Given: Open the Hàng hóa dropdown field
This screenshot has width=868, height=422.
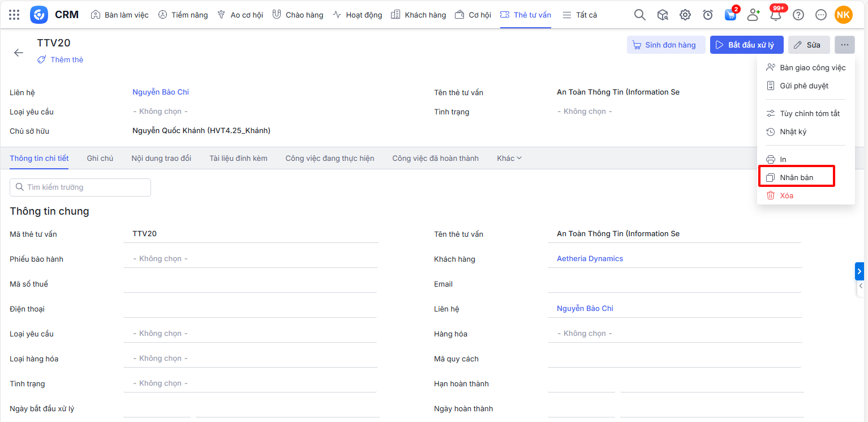Looking at the screenshot, I should point(673,334).
